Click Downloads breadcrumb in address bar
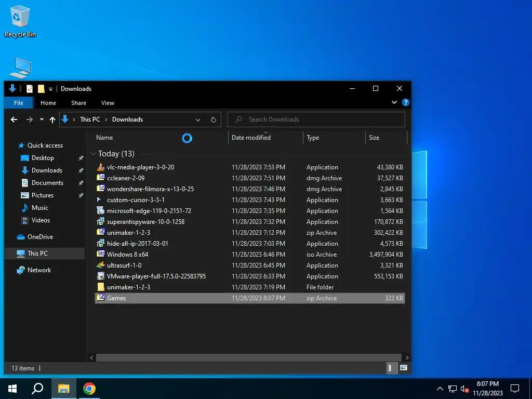The height and width of the screenshot is (399, 532). (128, 119)
